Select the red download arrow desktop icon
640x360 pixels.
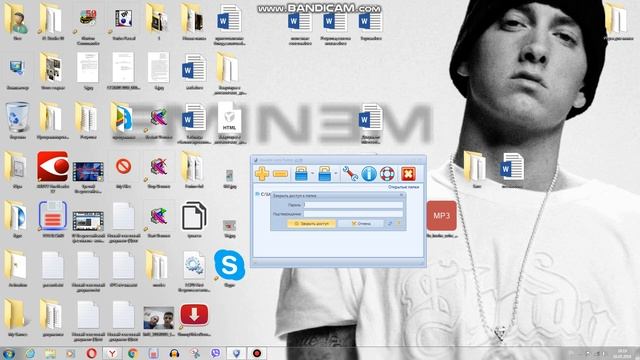pyautogui.click(x=194, y=315)
